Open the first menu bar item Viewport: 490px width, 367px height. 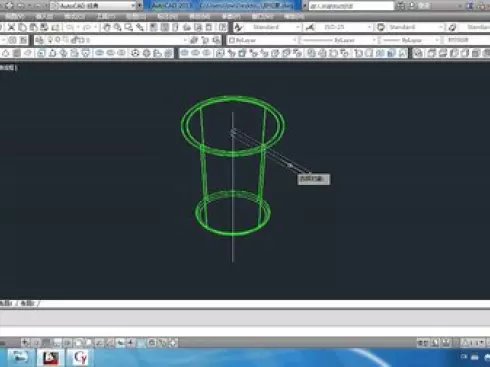[x=15, y=16]
